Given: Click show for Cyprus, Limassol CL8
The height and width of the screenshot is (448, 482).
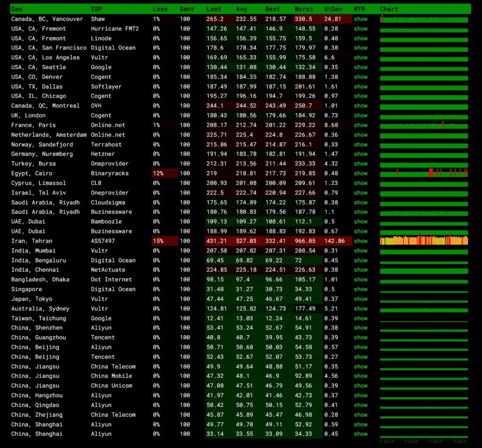Looking at the screenshot, I should click(361, 183).
